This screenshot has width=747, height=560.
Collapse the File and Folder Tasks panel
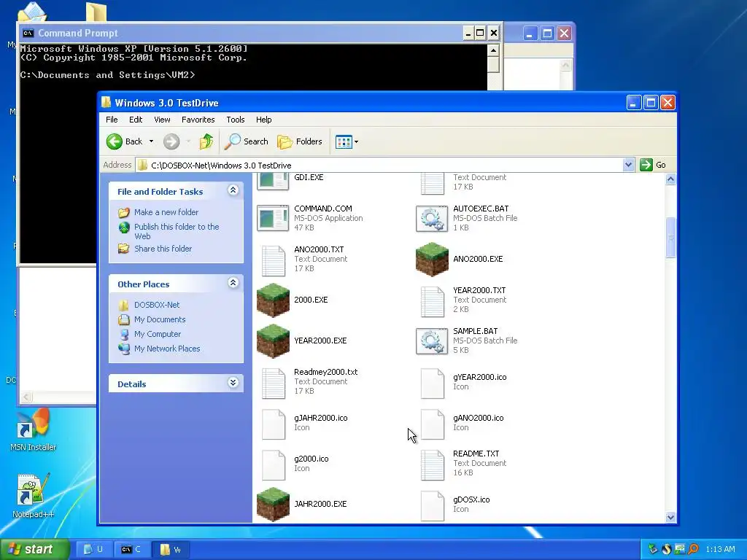click(x=233, y=190)
